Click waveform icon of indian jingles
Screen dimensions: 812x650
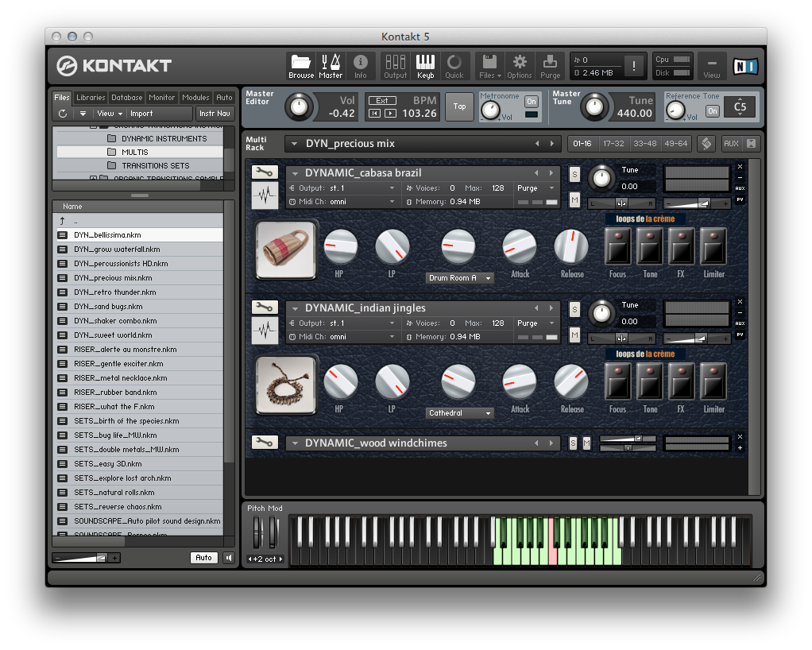point(265,331)
